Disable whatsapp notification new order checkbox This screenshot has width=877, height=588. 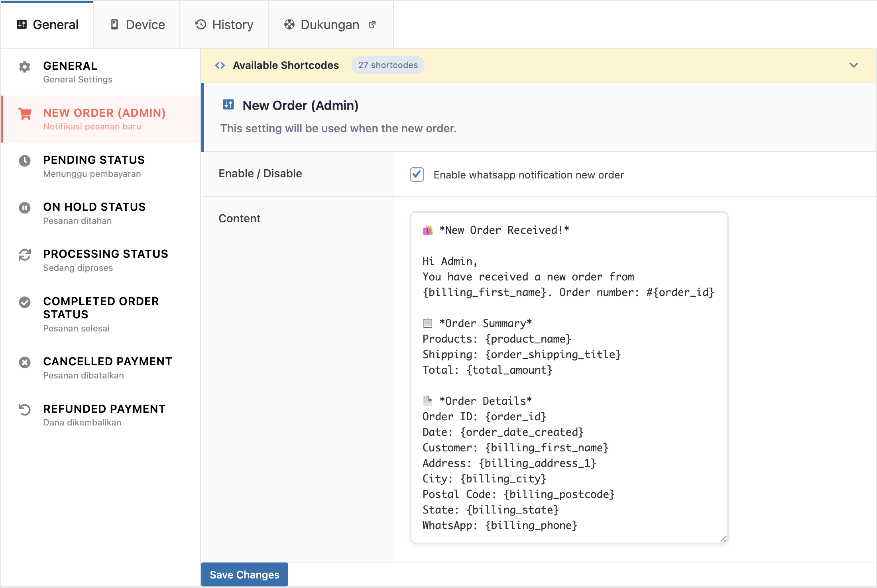click(x=417, y=174)
